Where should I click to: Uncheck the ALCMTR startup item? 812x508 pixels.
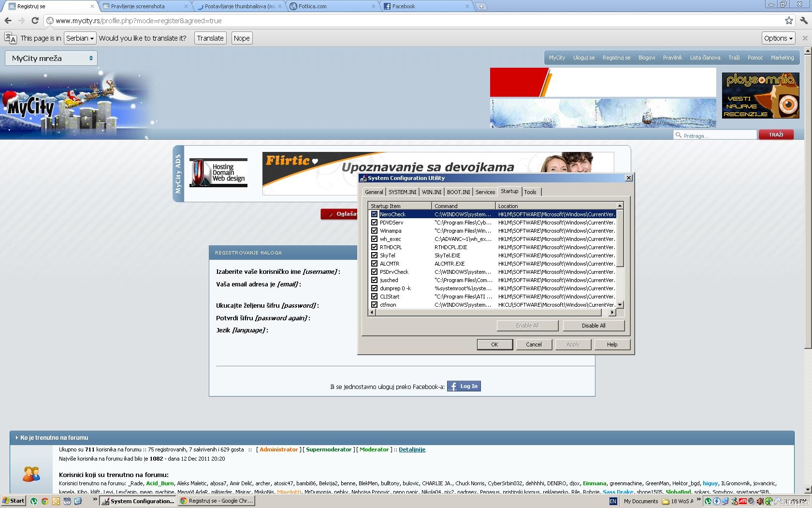[374, 264]
